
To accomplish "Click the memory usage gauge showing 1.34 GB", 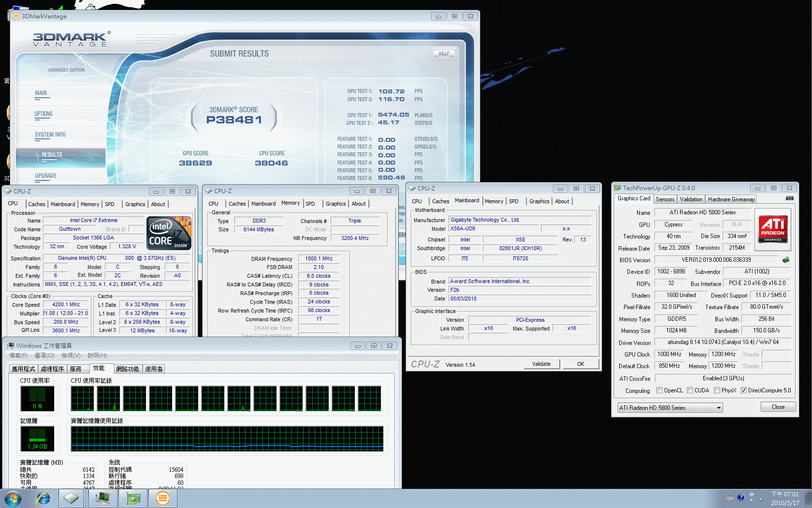I will tap(37, 438).
